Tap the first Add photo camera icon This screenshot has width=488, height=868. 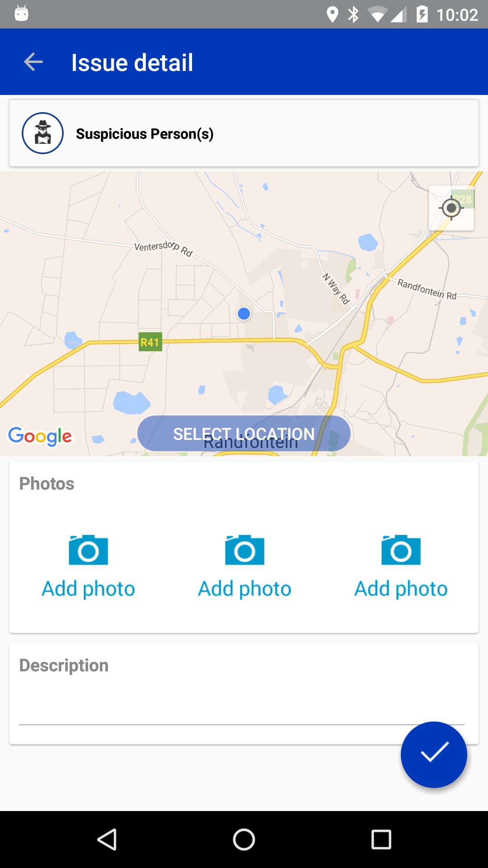(x=89, y=550)
